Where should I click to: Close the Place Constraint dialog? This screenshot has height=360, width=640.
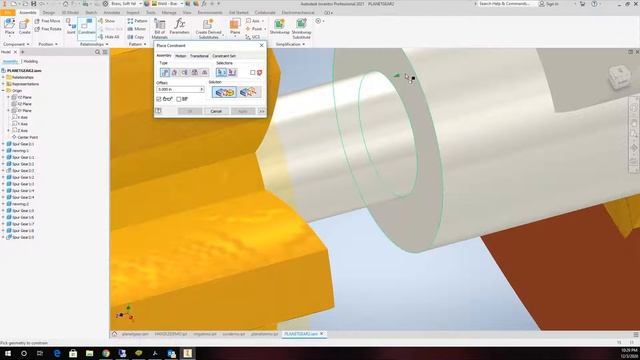pyautogui.click(x=262, y=45)
